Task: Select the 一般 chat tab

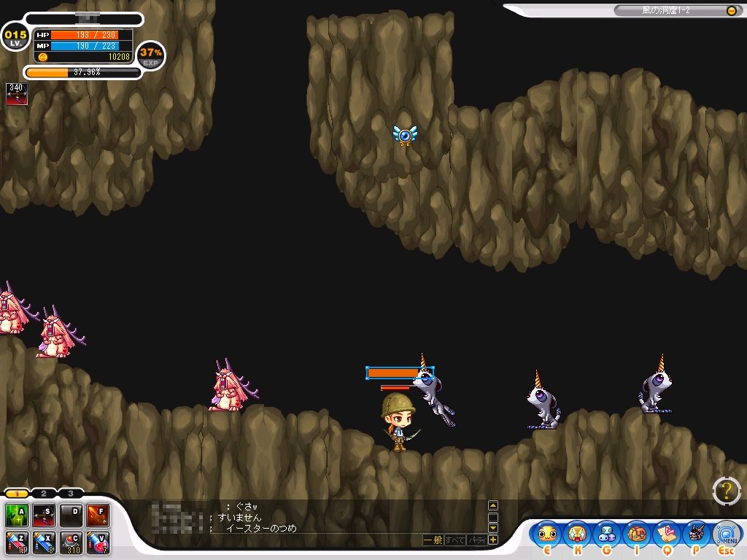Action: pyautogui.click(x=433, y=540)
